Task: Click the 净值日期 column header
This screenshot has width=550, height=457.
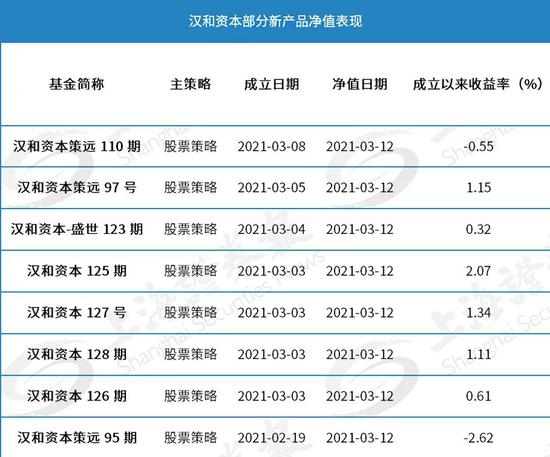Action: [360, 84]
